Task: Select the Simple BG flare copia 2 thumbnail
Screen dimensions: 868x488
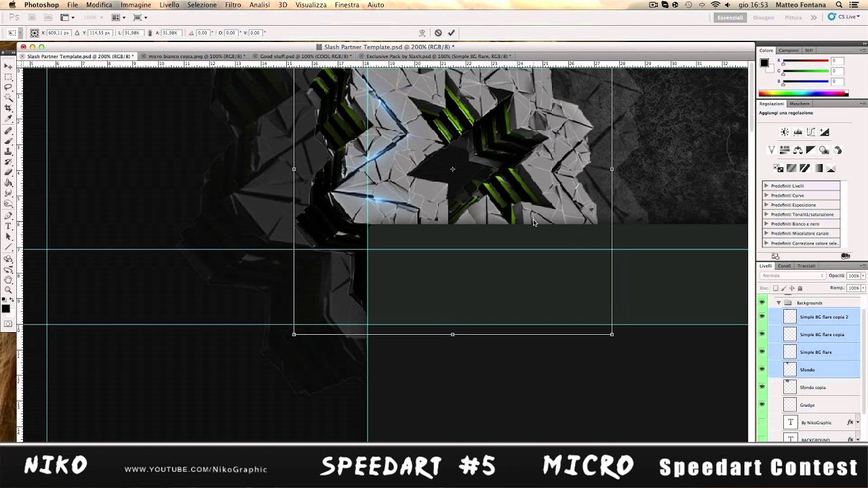Action: coord(790,317)
